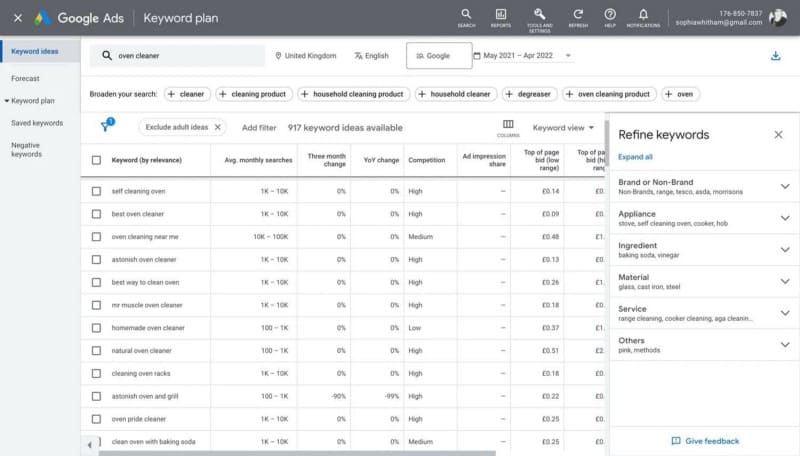Click the filter funnel icon
This screenshot has width=800, height=456.
[107, 125]
